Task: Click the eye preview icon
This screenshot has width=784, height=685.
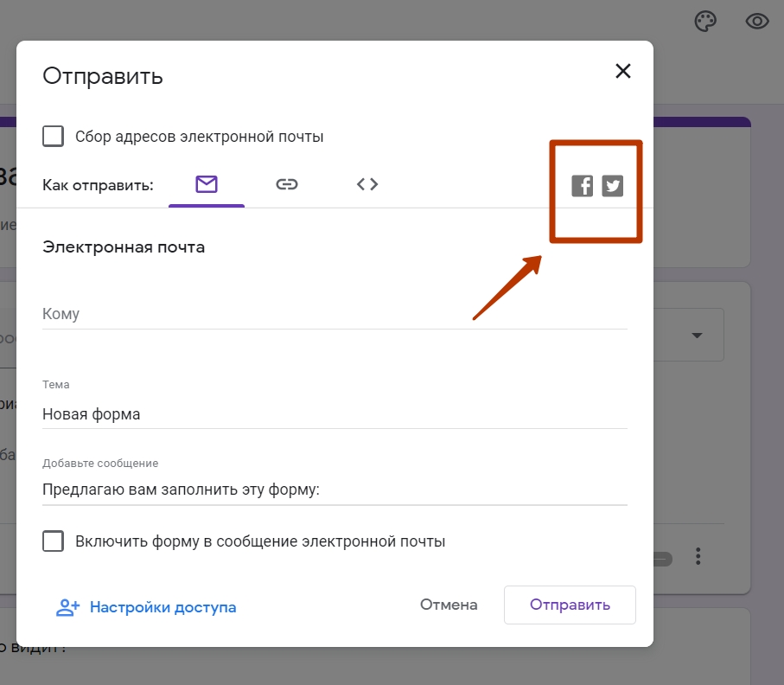Action: (x=757, y=22)
